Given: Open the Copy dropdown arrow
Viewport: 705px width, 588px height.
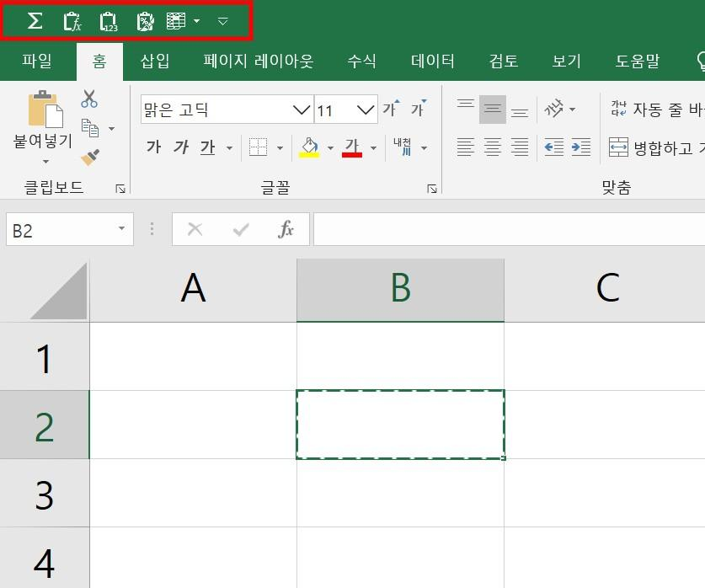Looking at the screenshot, I should (x=111, y=129).
